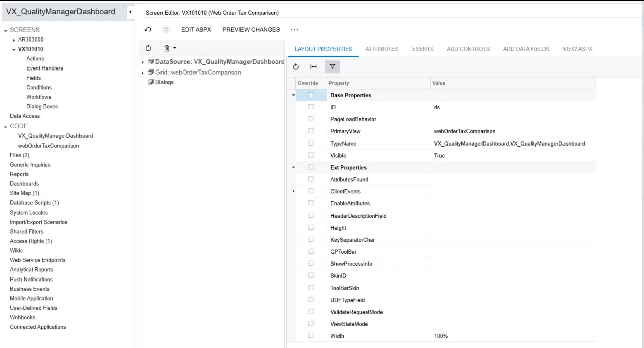Open the ellipsis menu beside Preview Changes
The width and height of the screenshot is (644, 348).
(x=294, y=30)
